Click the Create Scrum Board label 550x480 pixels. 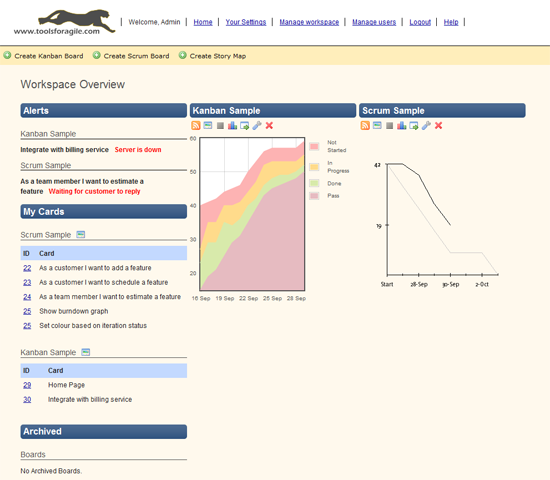tap(136, 56)
